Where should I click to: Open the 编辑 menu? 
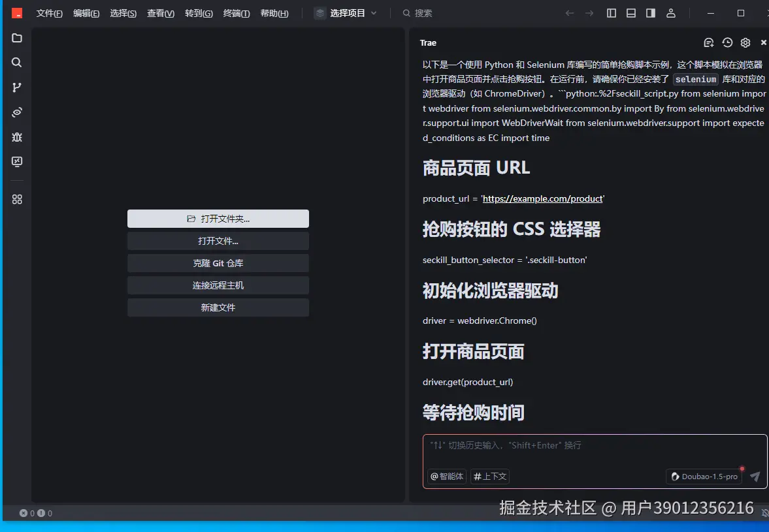(86, 13)
